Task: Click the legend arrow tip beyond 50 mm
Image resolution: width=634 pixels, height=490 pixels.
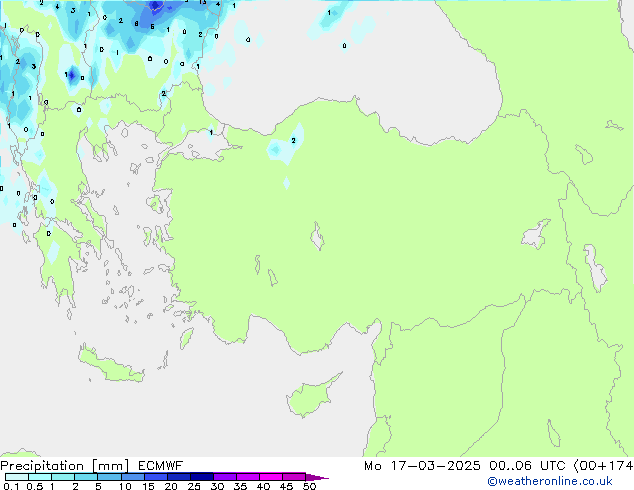Action: pos(317,477)
